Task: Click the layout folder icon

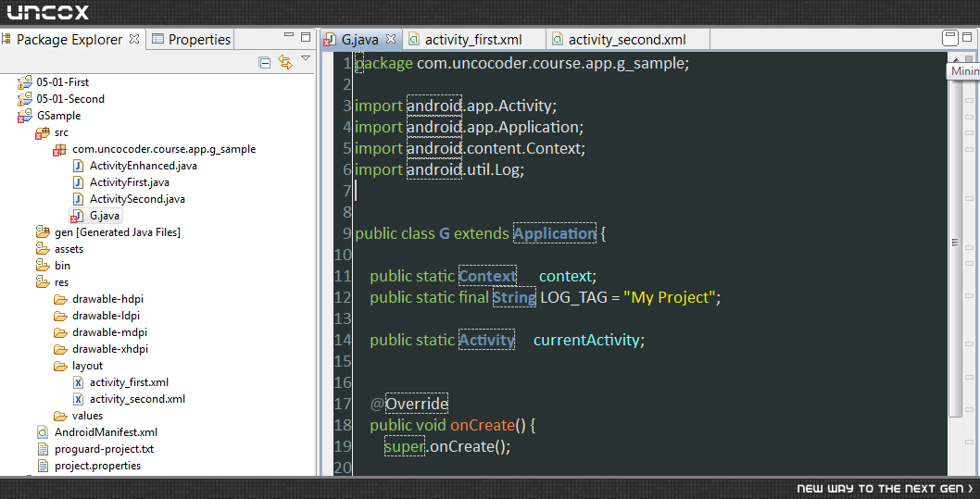Action: click(60, 366)
